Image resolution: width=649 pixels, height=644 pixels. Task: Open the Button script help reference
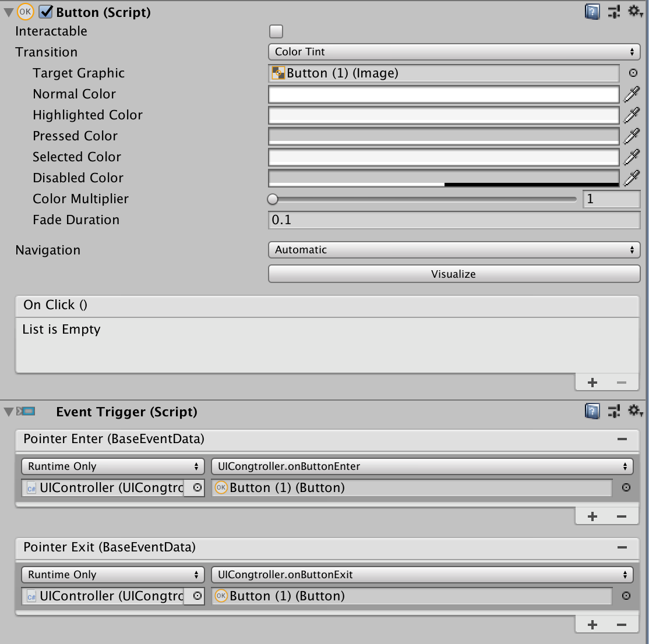pyautogui.click(x=592, y=12)
